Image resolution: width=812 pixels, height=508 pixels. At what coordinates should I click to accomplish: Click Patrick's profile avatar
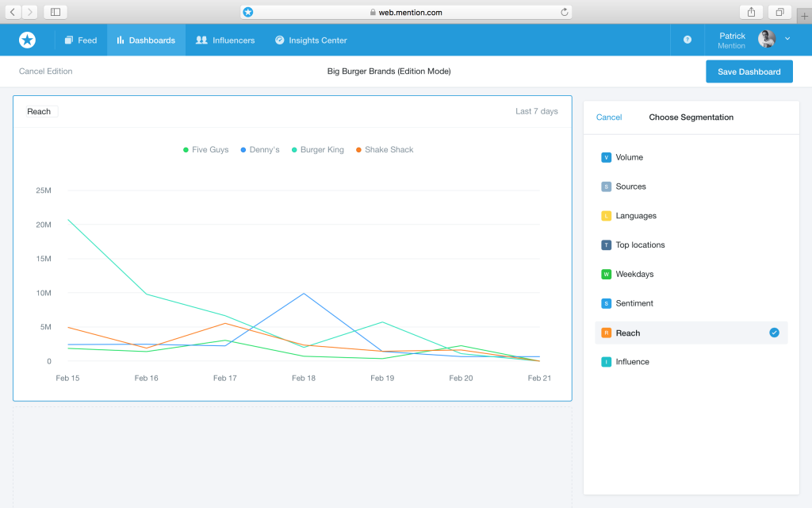coord(767,39)
